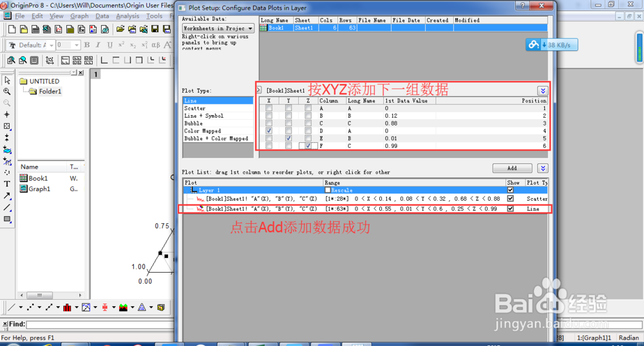
Task: Choose Scatter in the Plot Type list
Action: (x=218, y=108)
